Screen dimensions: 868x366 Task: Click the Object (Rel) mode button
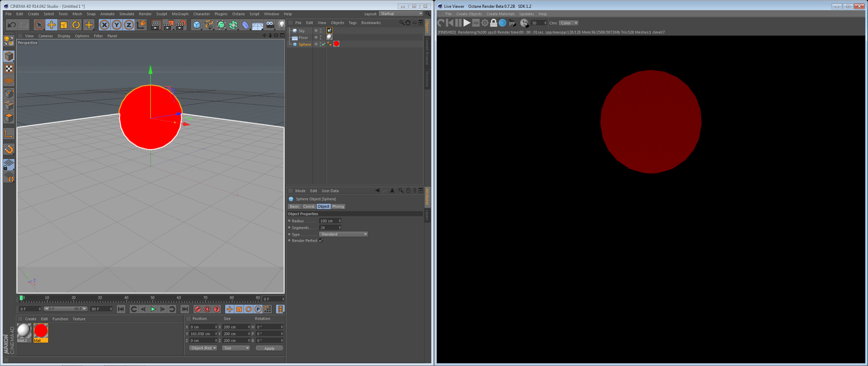click(203, 348)
